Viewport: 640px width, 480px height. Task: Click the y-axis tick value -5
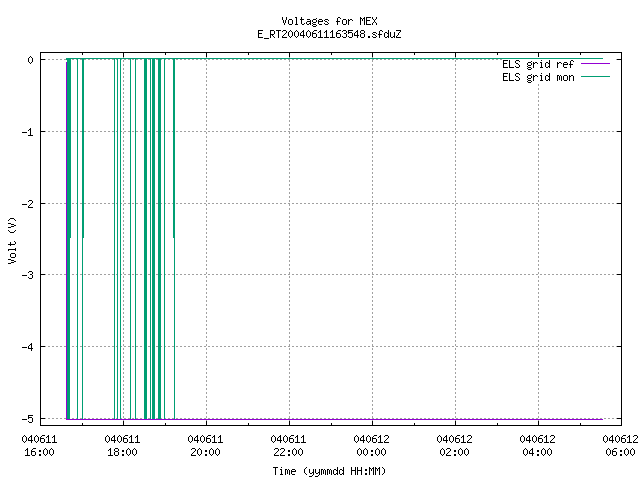pyautogui.click(x=28, y=419)
